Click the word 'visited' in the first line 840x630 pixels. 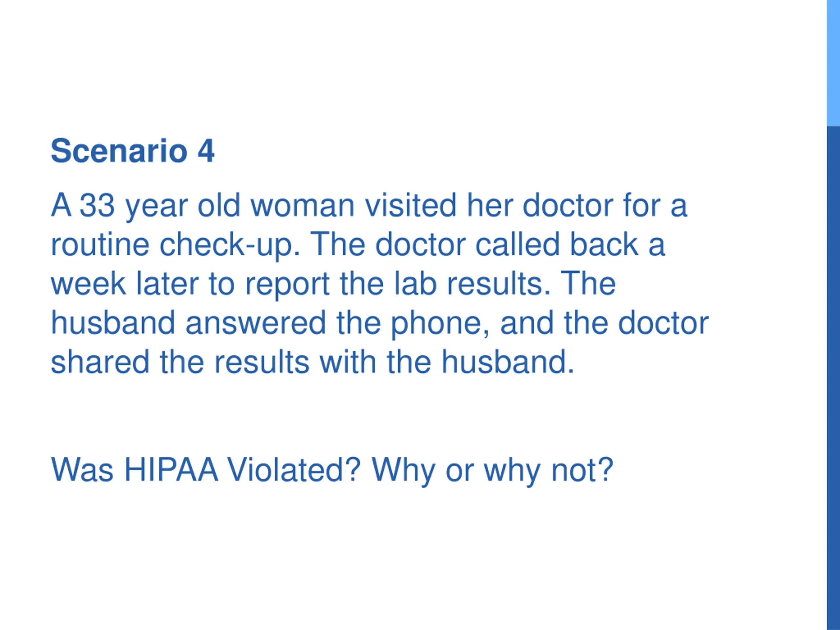[x=411, y=205]
